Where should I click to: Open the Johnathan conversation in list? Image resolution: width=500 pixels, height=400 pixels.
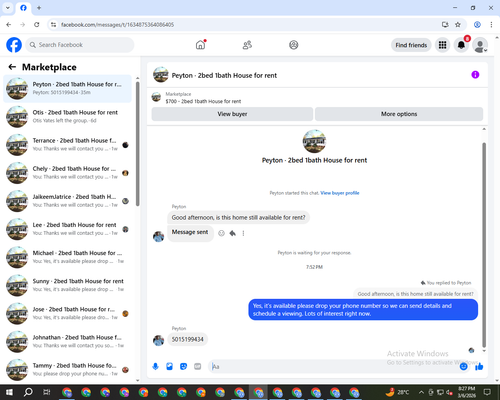tap(67, 342)
